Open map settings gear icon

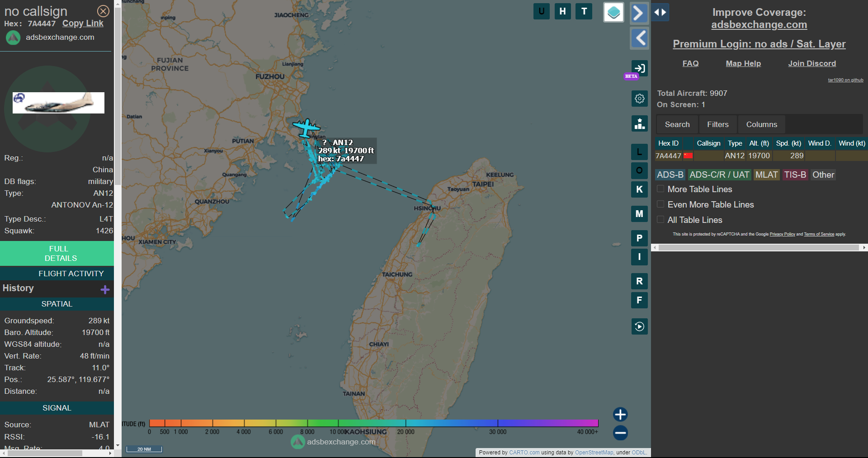point(639,99)
